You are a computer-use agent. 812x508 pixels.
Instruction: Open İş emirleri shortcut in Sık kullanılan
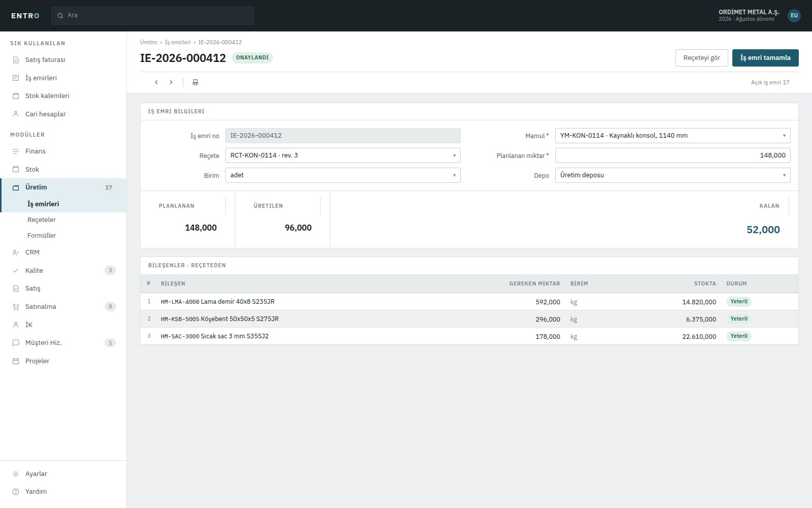63,78
